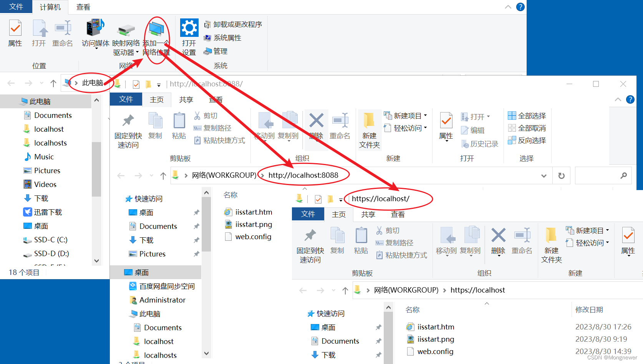Switch to the "共享" ribbon tab
Image resolution: width=643 pixels, height=364 pixels.
tap(186, 99)
